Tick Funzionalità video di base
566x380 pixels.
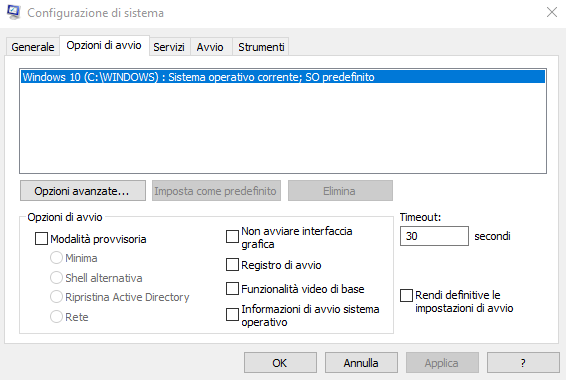(x=232, y=289)
